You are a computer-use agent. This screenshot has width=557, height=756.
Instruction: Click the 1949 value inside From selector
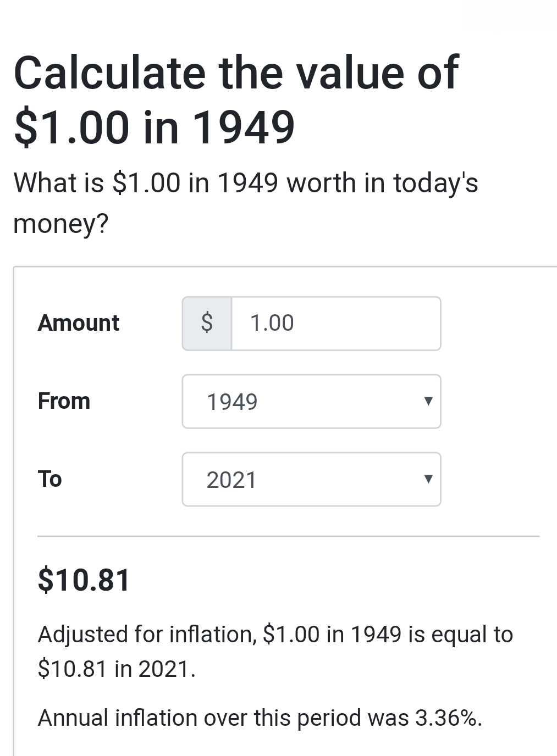[232, 402]
